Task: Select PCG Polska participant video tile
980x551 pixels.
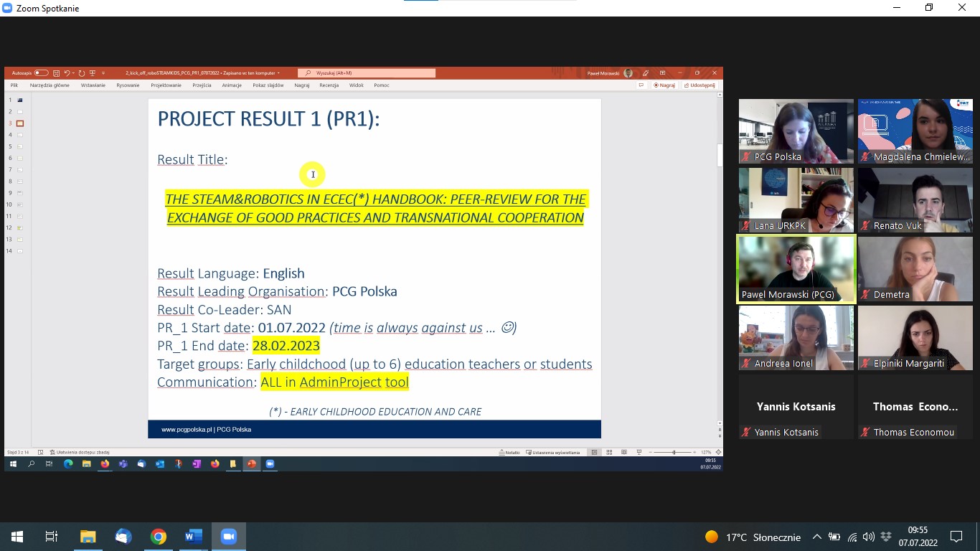Action: coord(796,131)
